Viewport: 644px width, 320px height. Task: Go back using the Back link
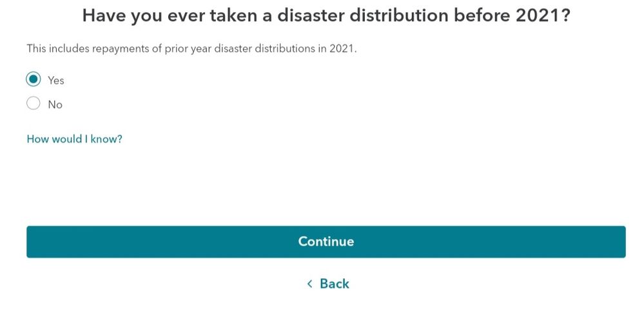334,284
